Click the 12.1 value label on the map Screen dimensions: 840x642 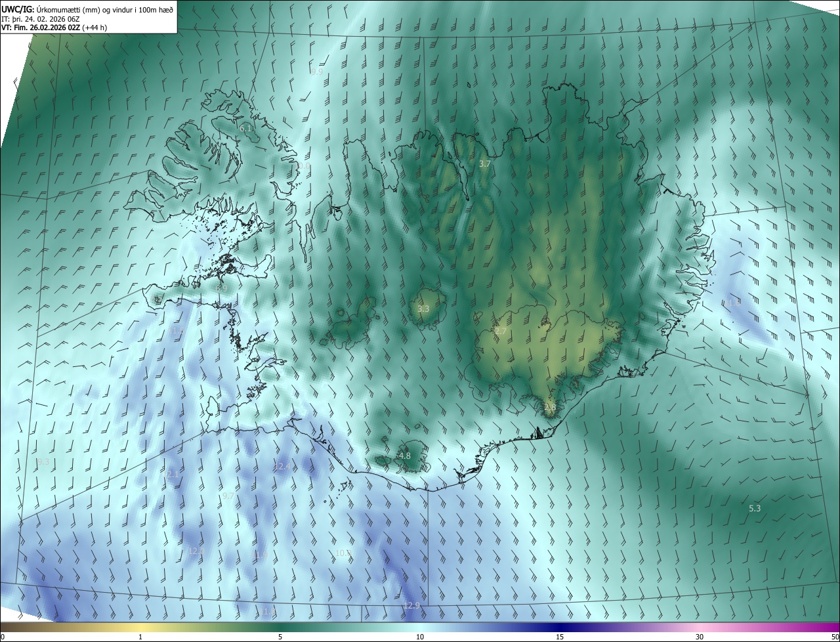[172, 474]
